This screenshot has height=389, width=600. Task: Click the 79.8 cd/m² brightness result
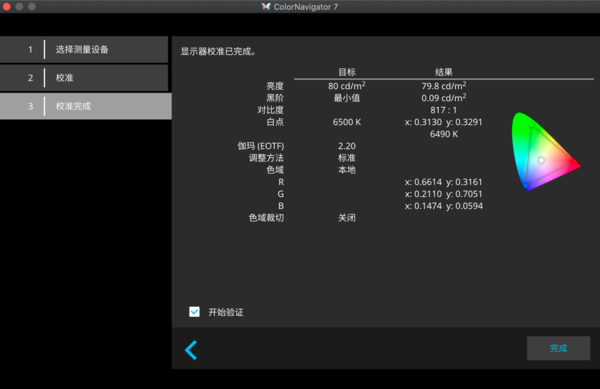pyautogui.click(x=443, y=86)
